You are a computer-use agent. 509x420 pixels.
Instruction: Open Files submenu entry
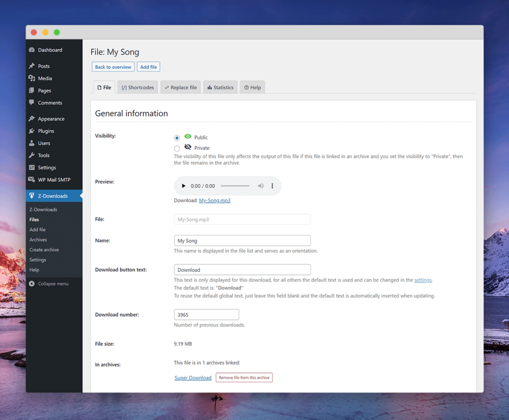(34, 219)
